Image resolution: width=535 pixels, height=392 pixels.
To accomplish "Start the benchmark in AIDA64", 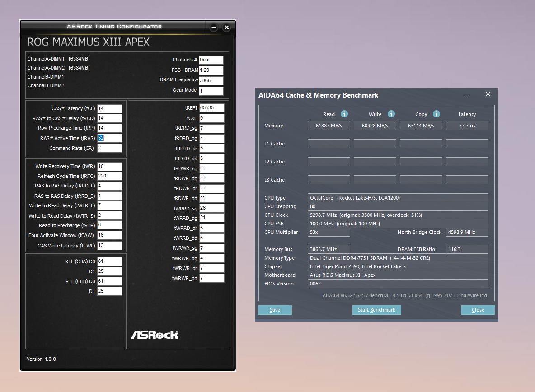I will 377,310.
